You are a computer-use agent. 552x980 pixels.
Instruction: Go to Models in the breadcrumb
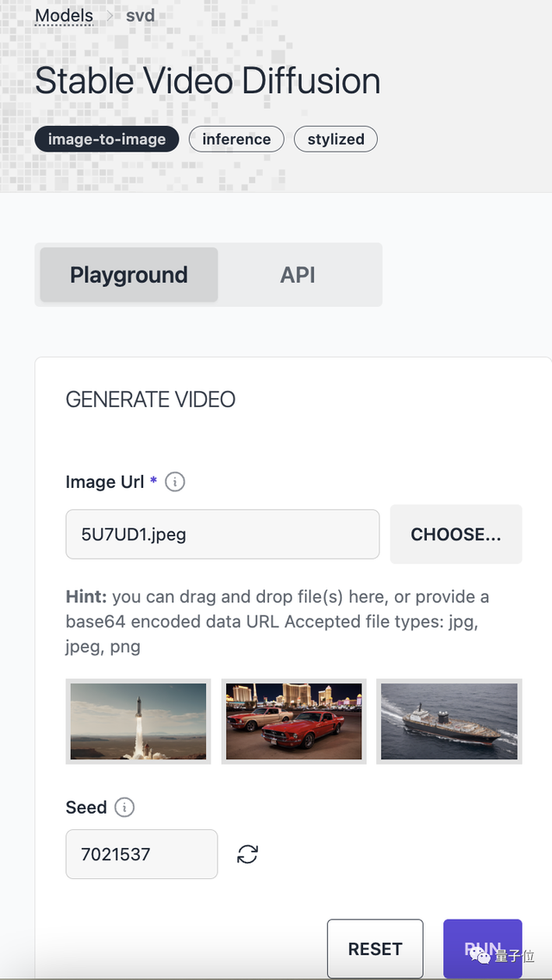coord(64,16)
